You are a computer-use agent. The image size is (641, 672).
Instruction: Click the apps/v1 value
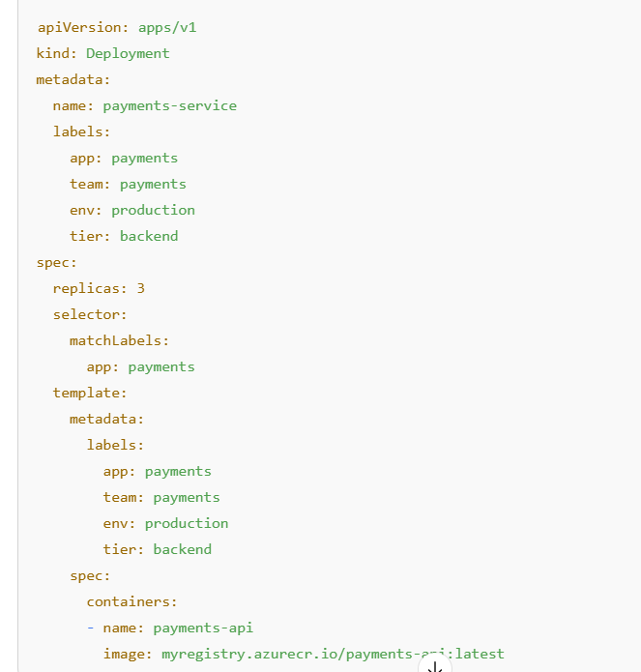(167, 27)
